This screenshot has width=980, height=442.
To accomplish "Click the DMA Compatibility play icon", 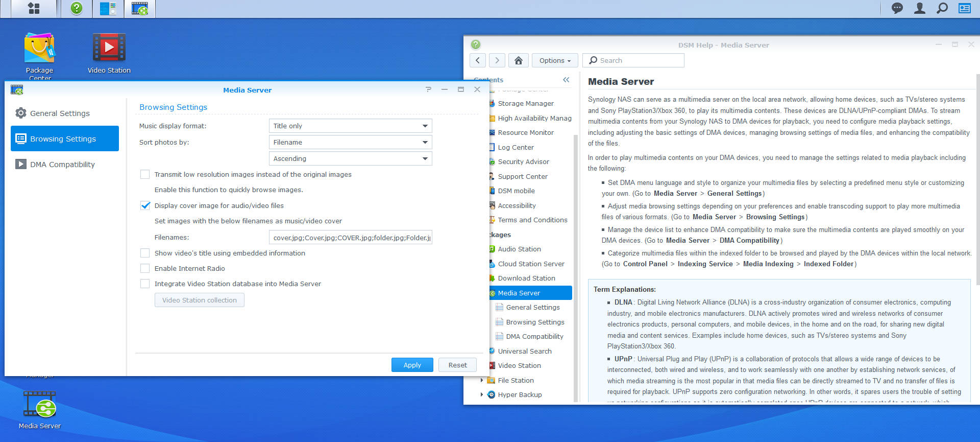I will pos(21,164).
